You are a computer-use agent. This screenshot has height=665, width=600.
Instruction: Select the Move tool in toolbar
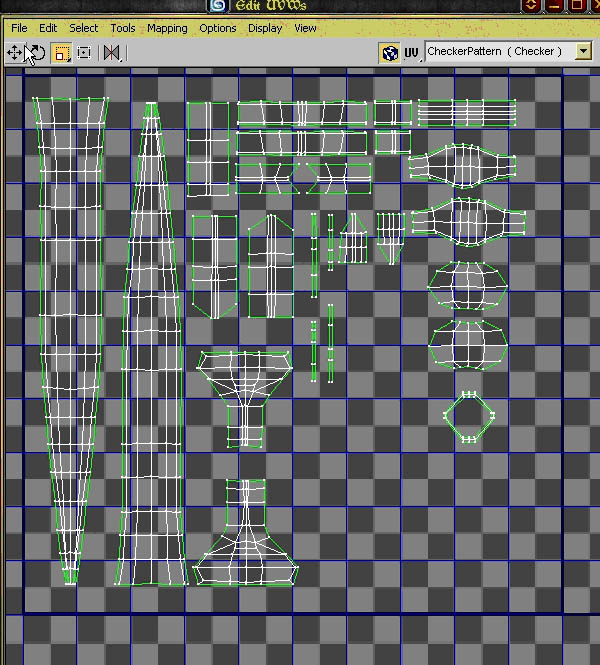click(14, 53)
